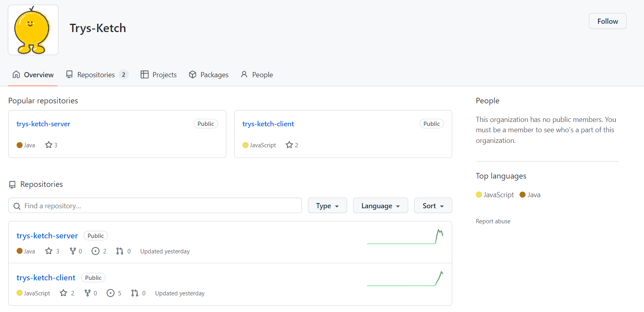Click pull requests icon on trys-ketch-client row
Image resolution: width=644 pixels, height=312 pixels.
[x=135, y=293]
